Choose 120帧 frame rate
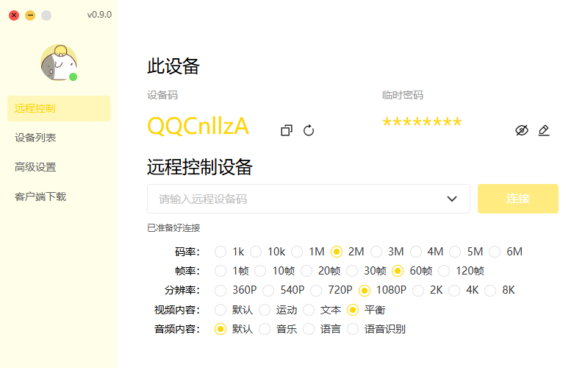Image resolution: width=588 pixels, height=368 pixels. pos(444,271)
